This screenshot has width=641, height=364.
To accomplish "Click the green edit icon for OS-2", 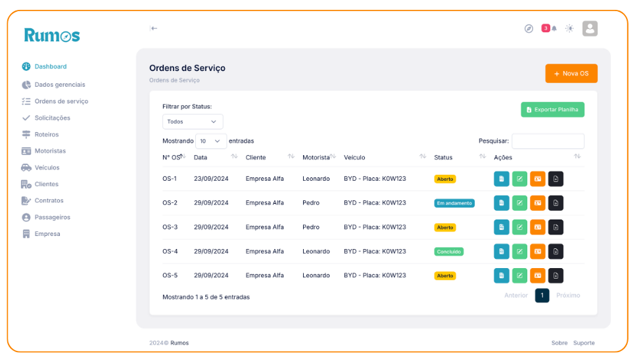I will 519,203.
